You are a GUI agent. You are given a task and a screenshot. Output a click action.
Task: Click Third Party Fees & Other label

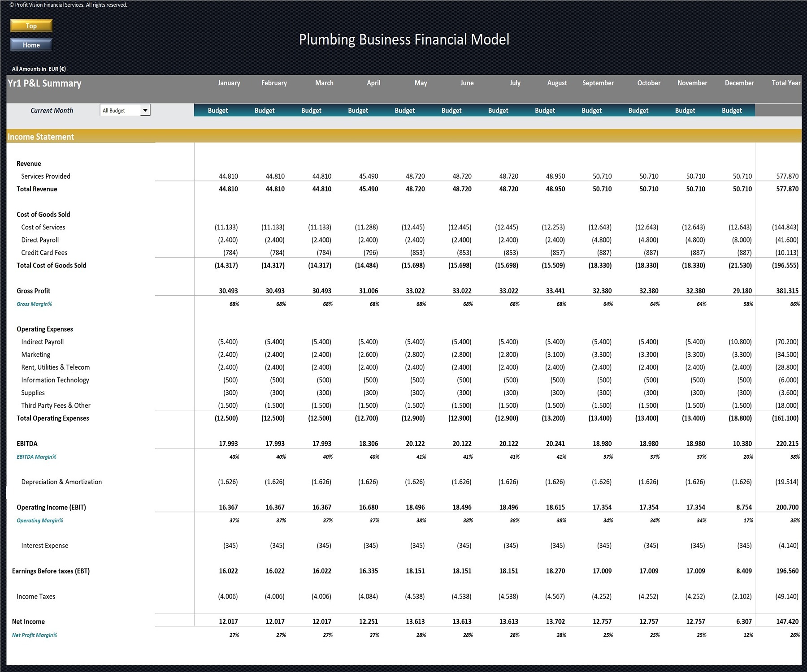click(x=56, y=405)
